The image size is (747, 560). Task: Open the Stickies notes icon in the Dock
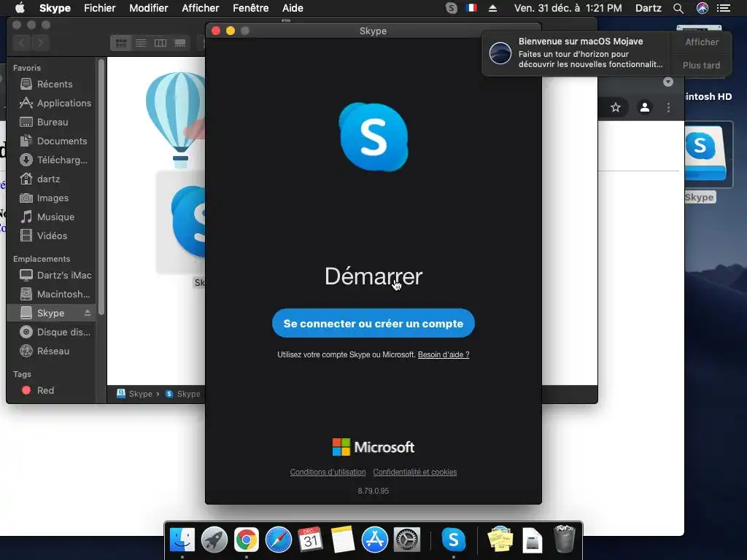[500, 540]
